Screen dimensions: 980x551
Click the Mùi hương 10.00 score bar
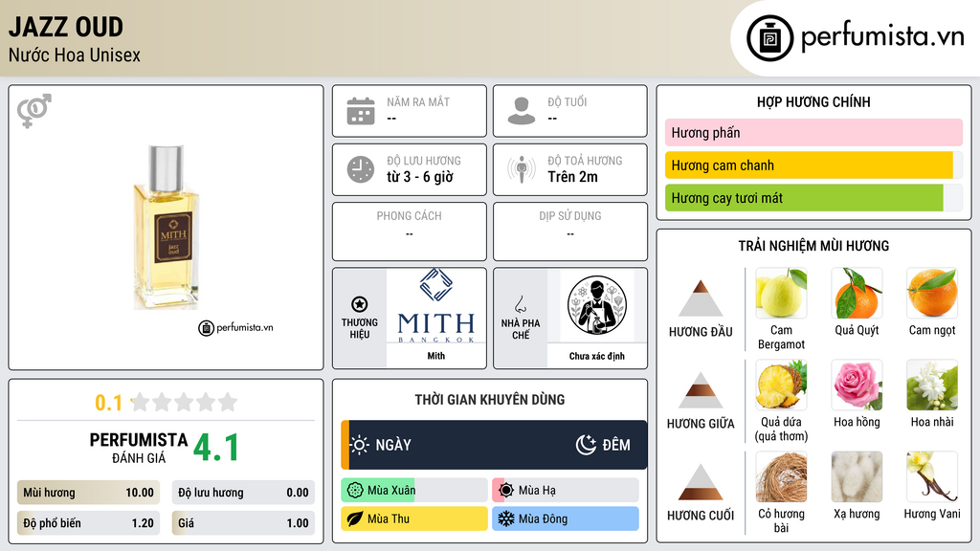89,493
